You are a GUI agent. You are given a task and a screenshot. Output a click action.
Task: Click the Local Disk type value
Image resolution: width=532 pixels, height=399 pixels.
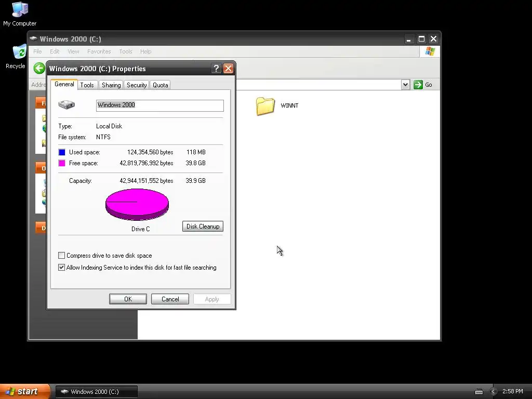point(109,126)
